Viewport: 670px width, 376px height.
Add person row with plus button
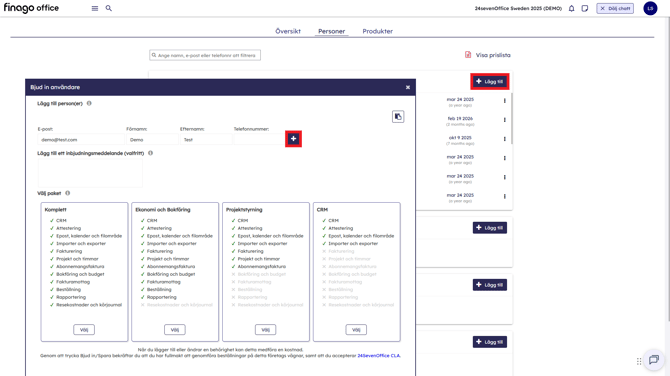pyautogui.click(x=294, y=139)
